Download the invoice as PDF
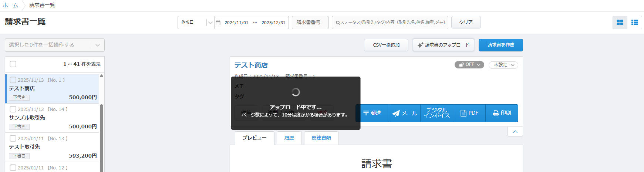The width and height of the screenshot is (644, 172). coord(469,113)
